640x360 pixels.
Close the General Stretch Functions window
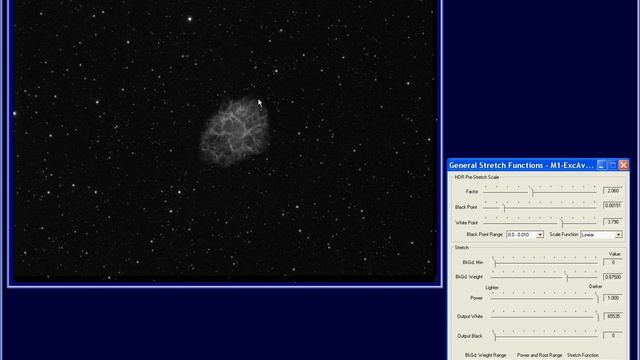pos(624,165)
